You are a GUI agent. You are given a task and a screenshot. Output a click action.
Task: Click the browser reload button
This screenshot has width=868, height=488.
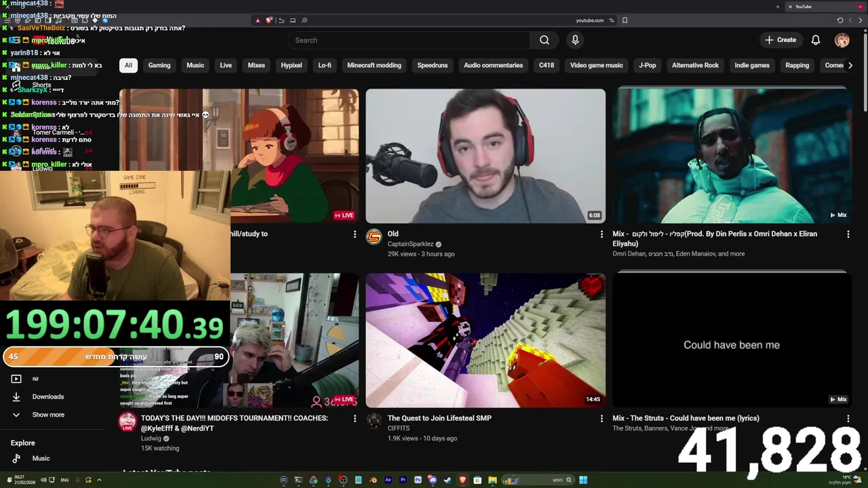coord(840,20)
